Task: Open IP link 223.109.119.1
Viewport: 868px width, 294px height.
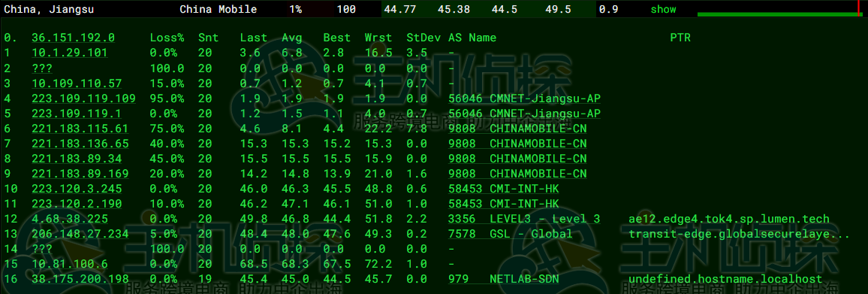Action: (77, 113)
